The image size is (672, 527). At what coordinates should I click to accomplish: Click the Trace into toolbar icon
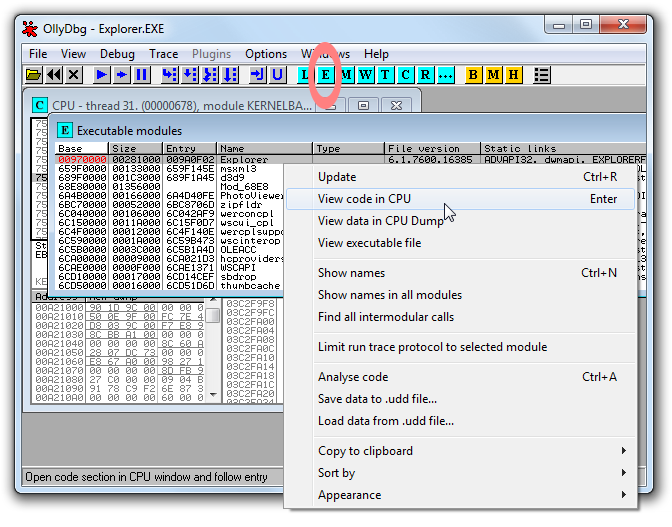click(x=210, y=75)
